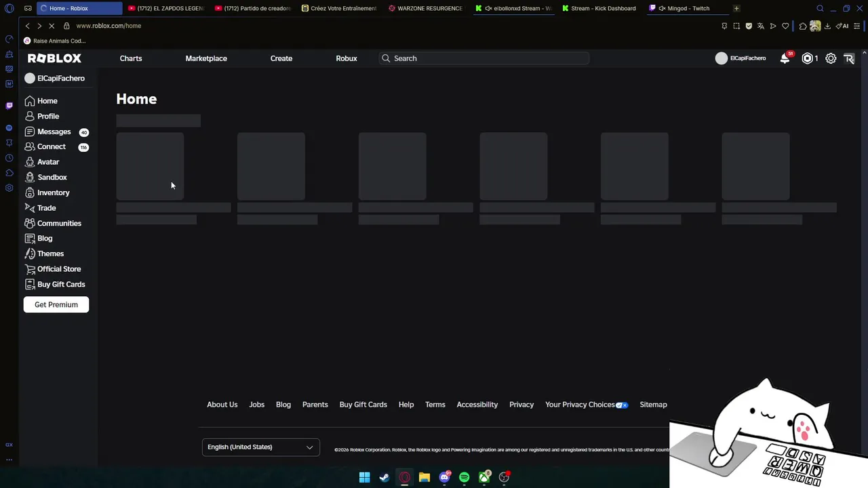Click the Themes brush icon in sidebar
The width and height of the screenshot is (868, 488).
[x=30, y=253]
